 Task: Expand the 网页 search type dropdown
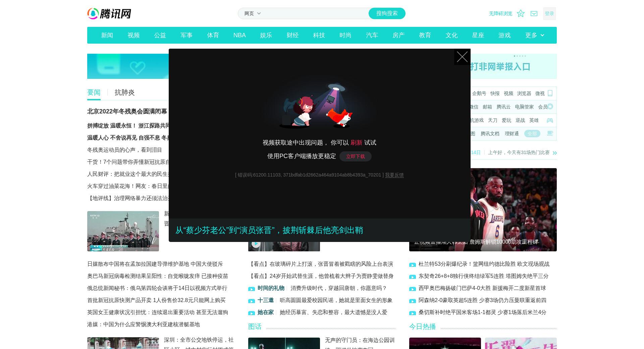[x=253, y=13]
